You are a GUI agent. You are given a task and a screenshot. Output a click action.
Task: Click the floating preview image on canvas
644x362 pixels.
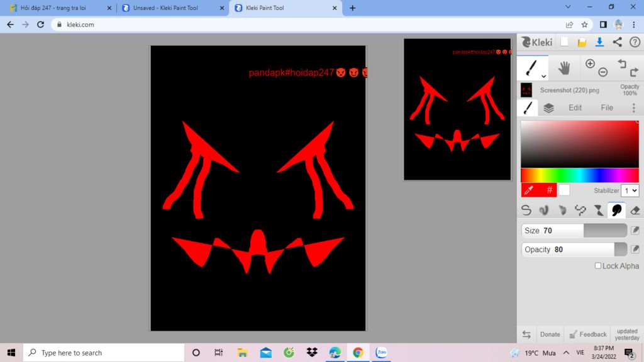pyautogui.click(x=457, y=109)
